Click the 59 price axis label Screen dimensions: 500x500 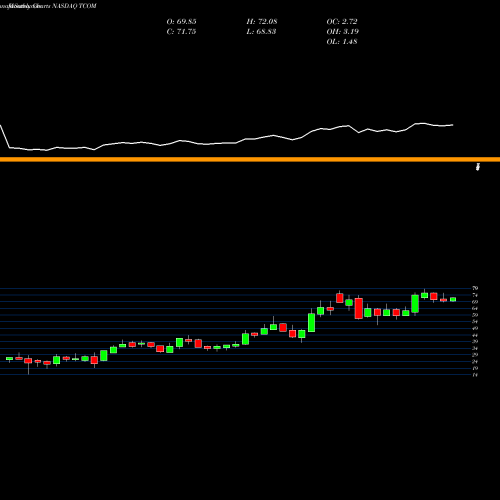click(475, 315)
